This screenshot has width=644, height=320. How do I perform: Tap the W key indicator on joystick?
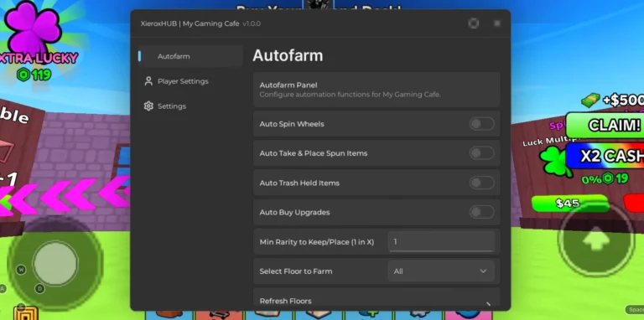[x=21, y=270]
